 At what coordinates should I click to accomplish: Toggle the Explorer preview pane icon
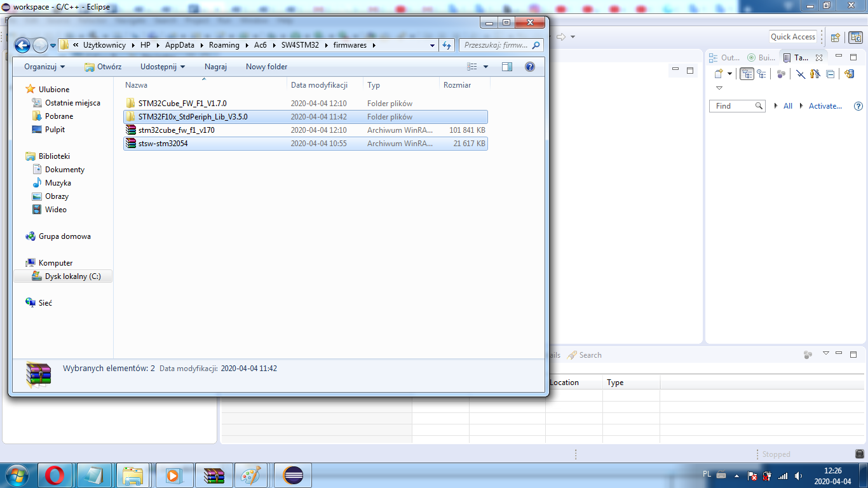pos(506,67)
